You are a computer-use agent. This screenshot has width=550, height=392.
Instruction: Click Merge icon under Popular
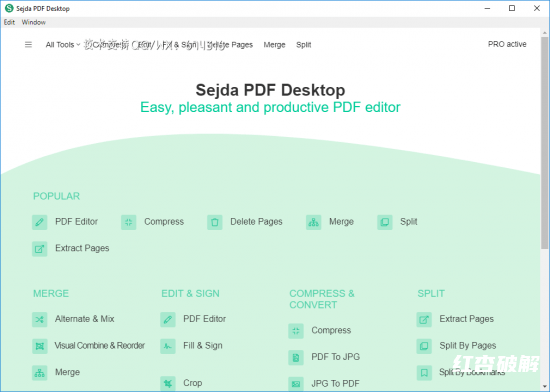click(x=314, y=222)
